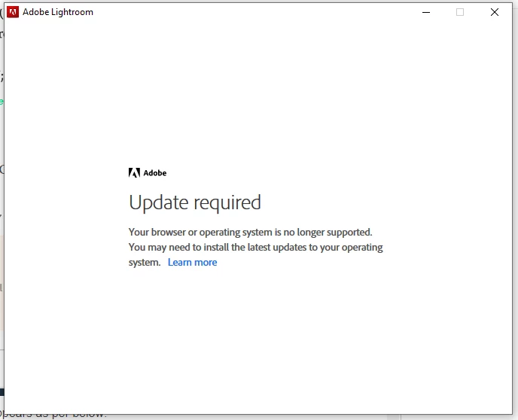This screenshot has width=518, height=420.
Task: Open the Learn more link
Action: point(192,262)
